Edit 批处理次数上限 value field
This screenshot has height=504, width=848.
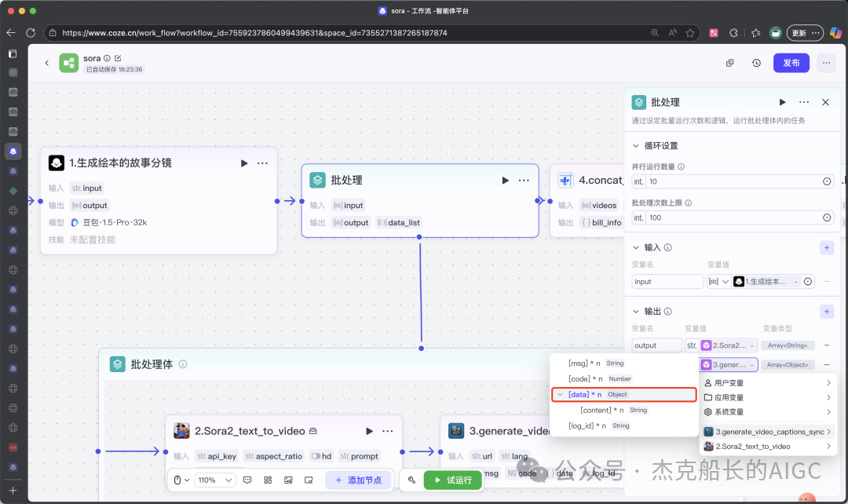733,218
